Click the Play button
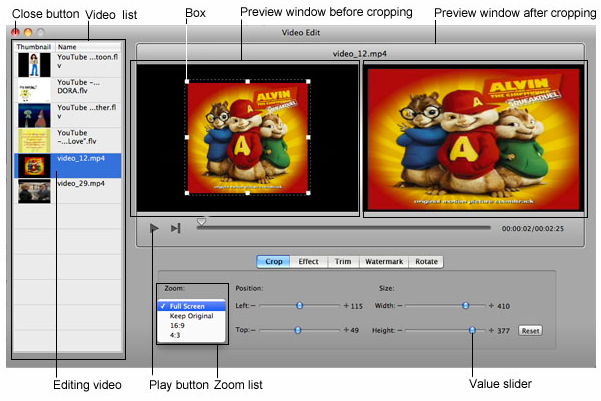Screen dimensions: 601x401 [154, 228]
